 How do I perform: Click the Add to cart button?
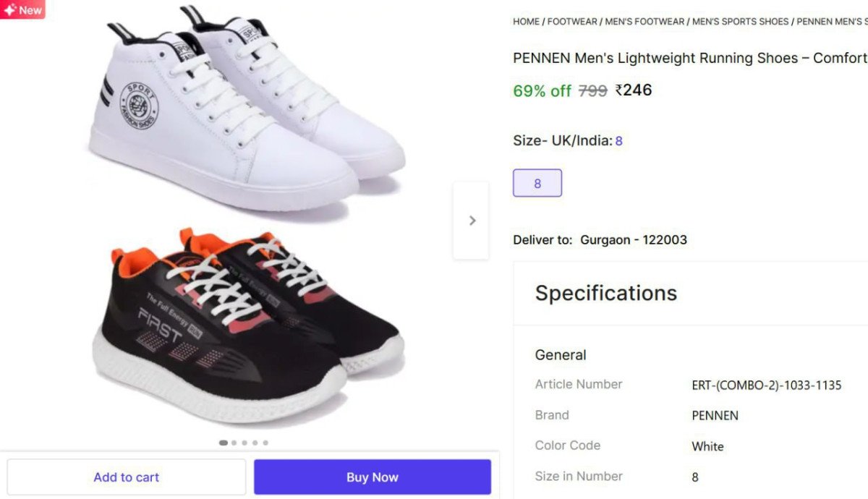click(127, 477)
